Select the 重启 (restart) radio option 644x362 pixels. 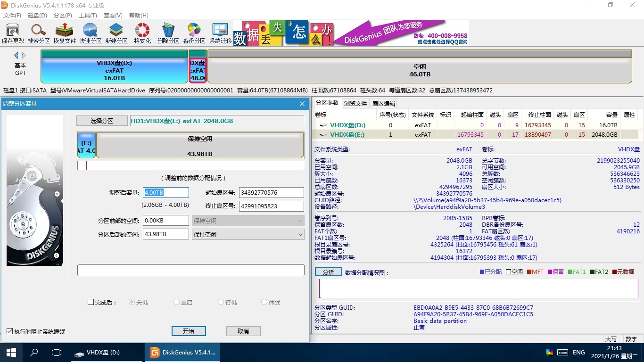(177, 302)
